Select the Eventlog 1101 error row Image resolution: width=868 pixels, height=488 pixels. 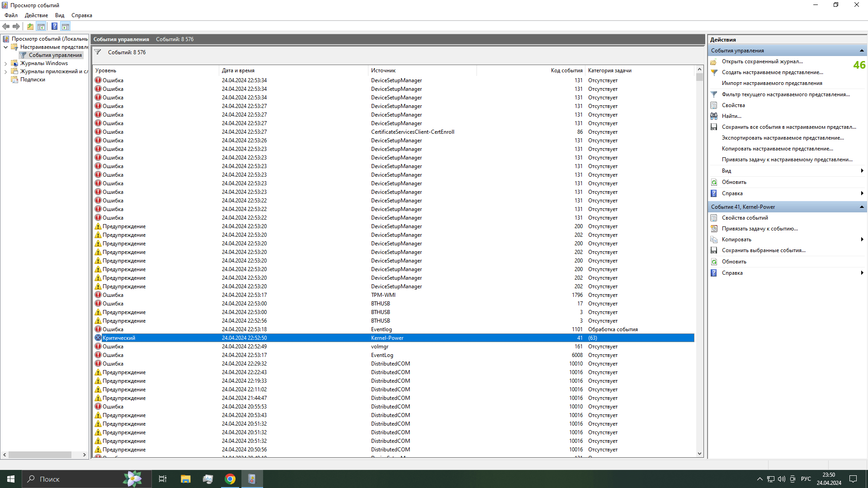point(393,329)
